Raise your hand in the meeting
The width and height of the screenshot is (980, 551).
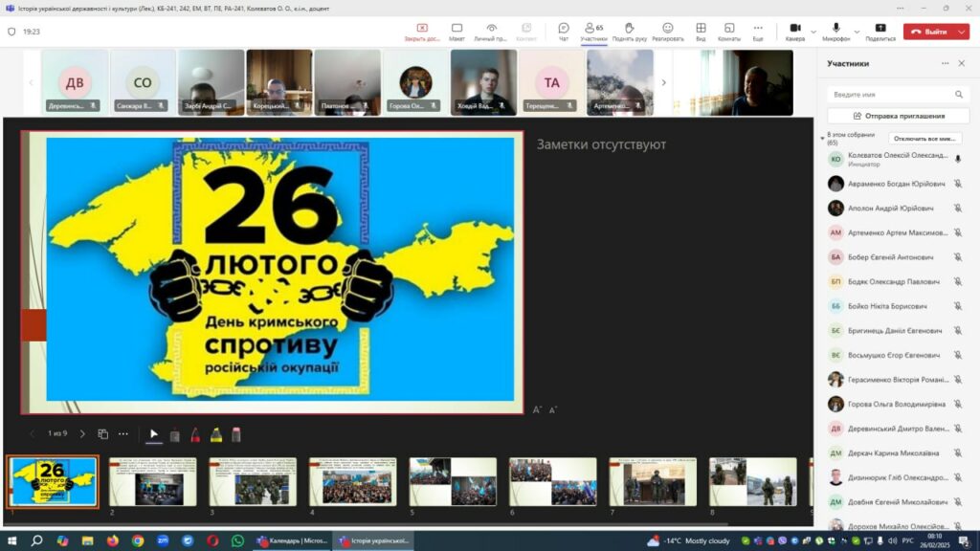629,31
